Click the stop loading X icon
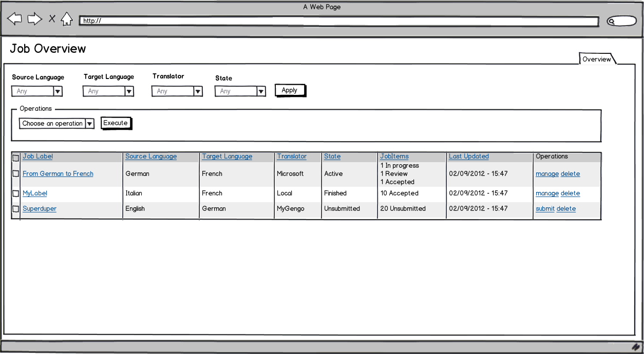Screen dimensions: 644x354 [52, 18]
